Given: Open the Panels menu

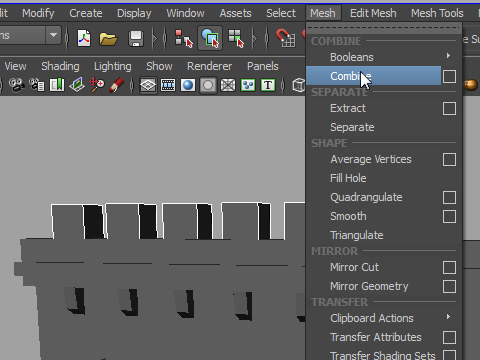Looking at the screenshot, I should tap(263, 66).
